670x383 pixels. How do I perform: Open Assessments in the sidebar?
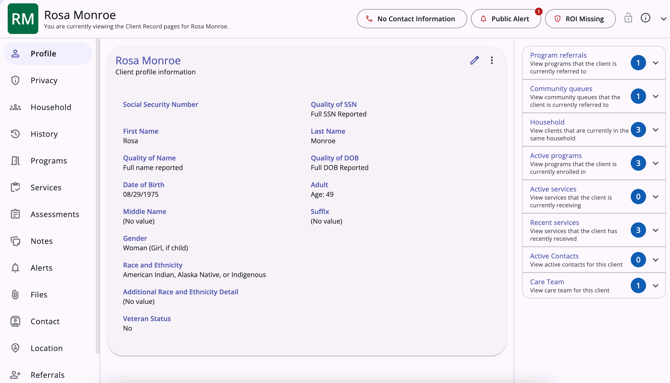pos(48,214)
